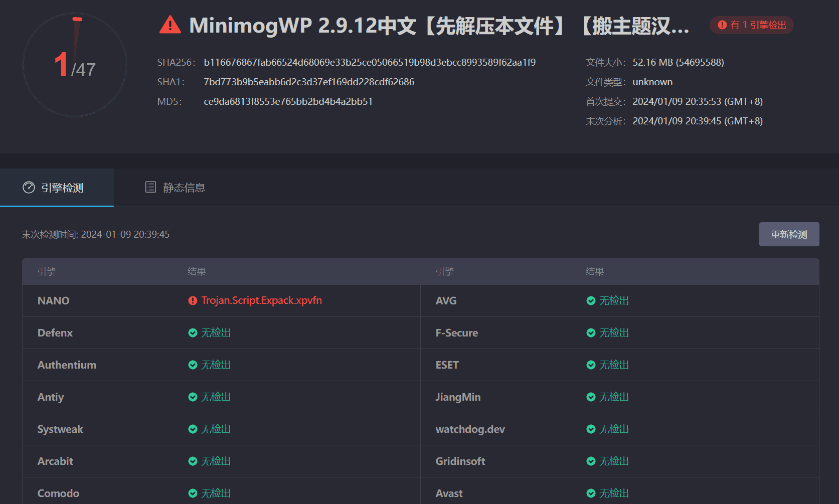Screen dimensions: 839x504
Task: Click the gauge icon on 引擎检测 tab
Action: [29, 188]
